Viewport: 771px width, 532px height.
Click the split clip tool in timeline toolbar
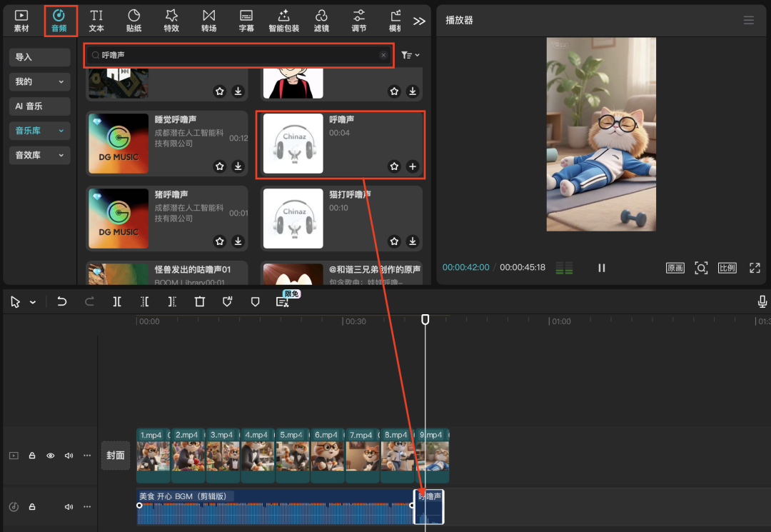(117, 302)
